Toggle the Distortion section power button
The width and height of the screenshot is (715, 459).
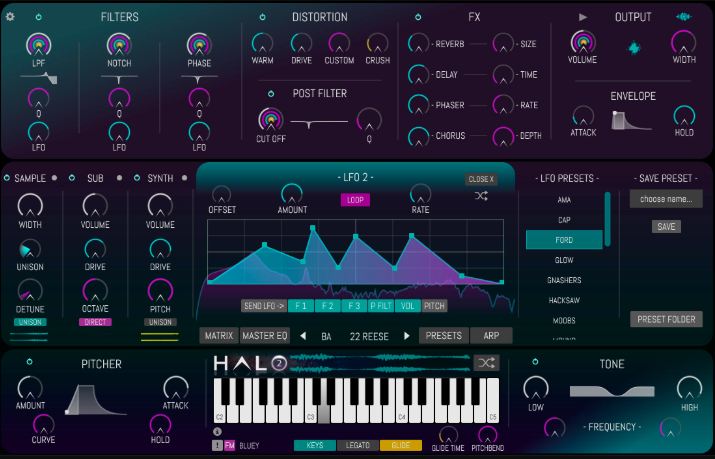(x=263, y=17)
